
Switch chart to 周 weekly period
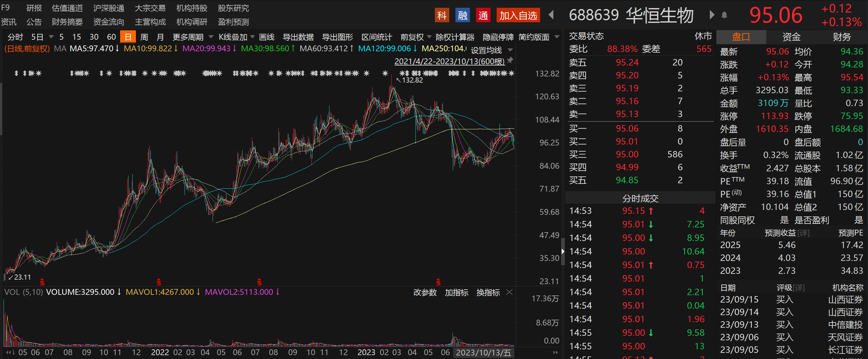[144, 37]
